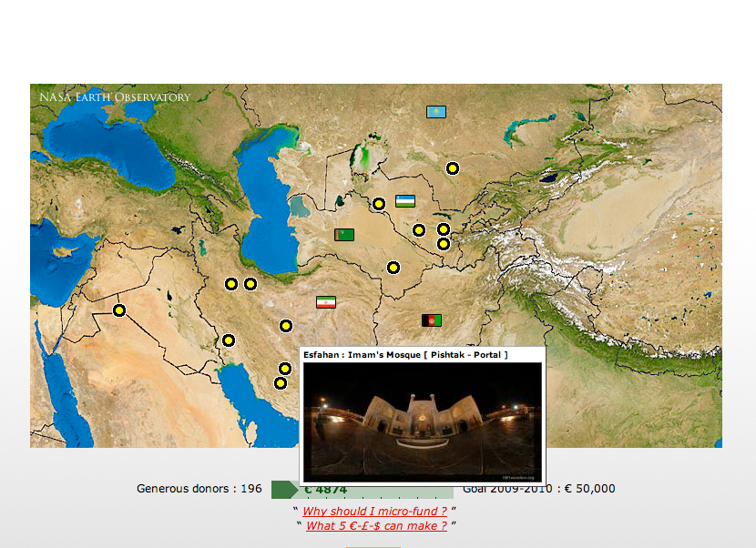This screenshot has height=548, width=756.
Task: Click the Kazakhstan flag icon
Action: 436,112
